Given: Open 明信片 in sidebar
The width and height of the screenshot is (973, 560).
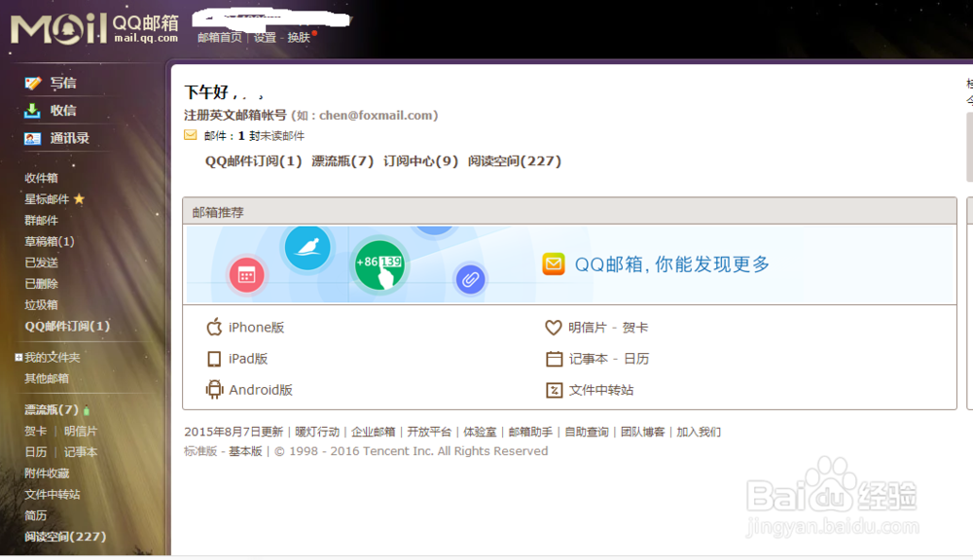Looking at the screenshot, I should [81, 431].
